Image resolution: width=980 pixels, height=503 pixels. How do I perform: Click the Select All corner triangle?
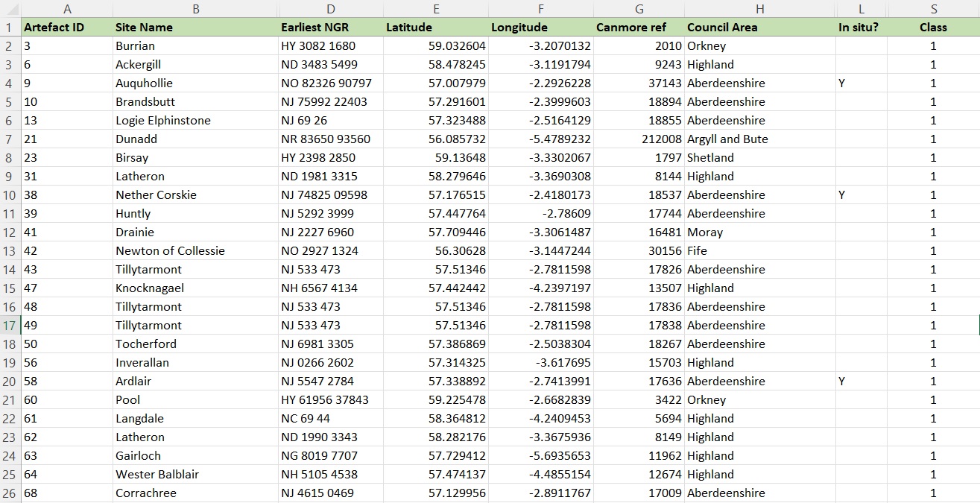click(10, 9)
